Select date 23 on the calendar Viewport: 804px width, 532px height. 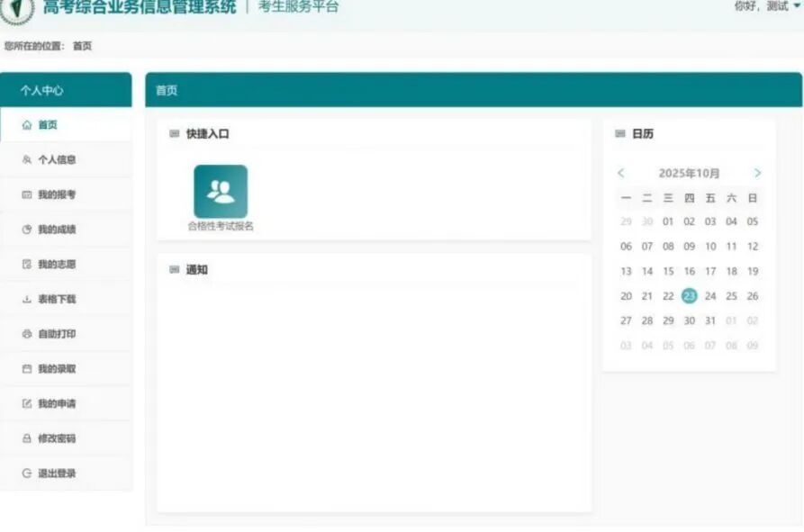click(x=689, y=294)
